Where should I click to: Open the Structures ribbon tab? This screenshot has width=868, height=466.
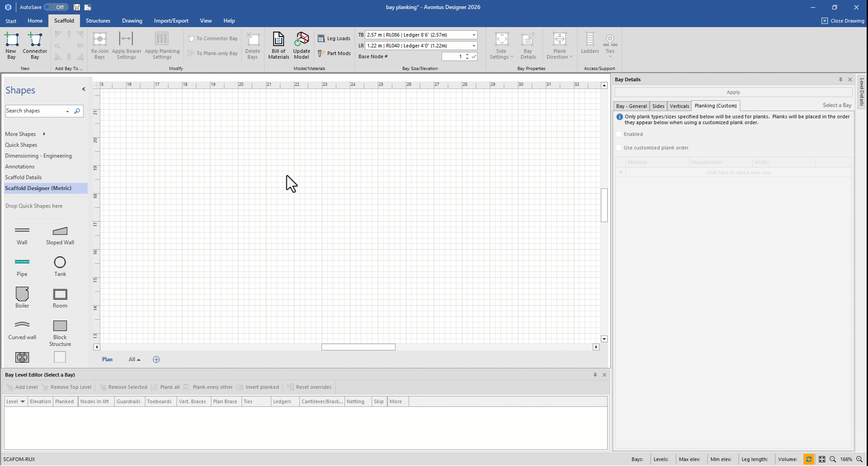[x=98, y=21]
